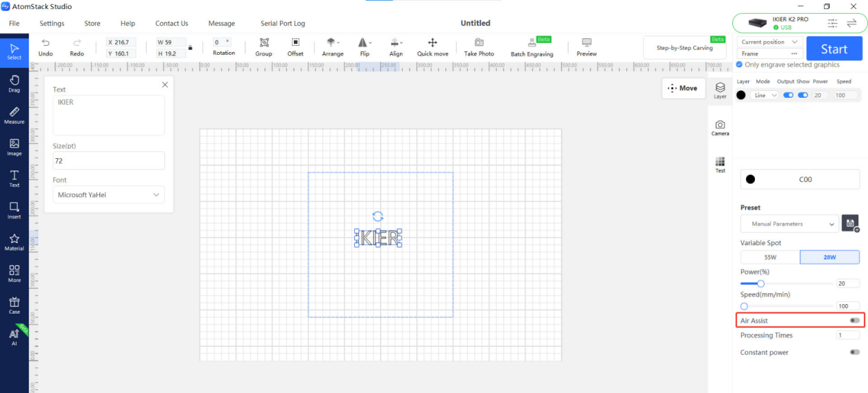Click the rotate handle above IKIER text
868x393 pixels.
click(377, 216)
